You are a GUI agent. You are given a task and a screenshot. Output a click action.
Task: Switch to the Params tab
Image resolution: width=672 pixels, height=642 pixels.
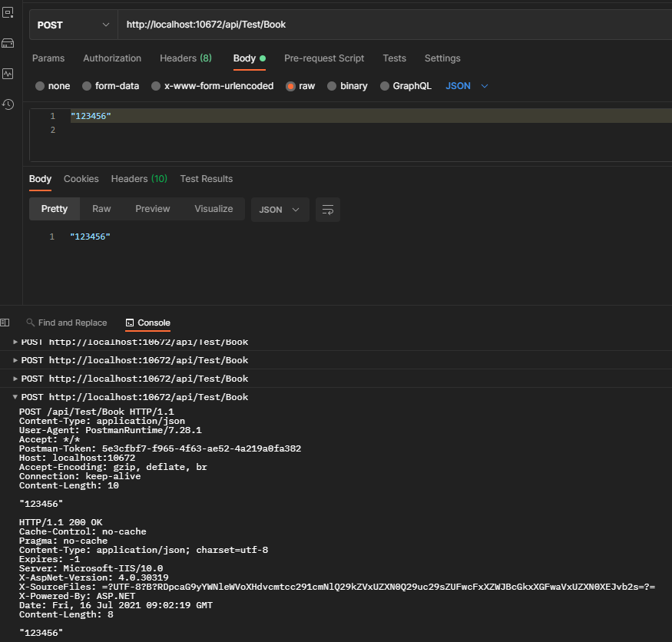pos(48,58)
